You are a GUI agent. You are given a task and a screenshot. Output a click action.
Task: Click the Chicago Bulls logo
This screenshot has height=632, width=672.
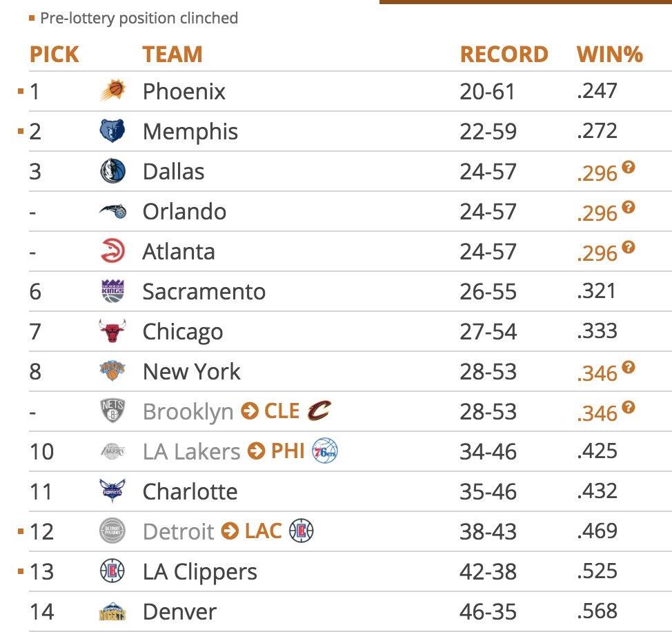[112, 331]
